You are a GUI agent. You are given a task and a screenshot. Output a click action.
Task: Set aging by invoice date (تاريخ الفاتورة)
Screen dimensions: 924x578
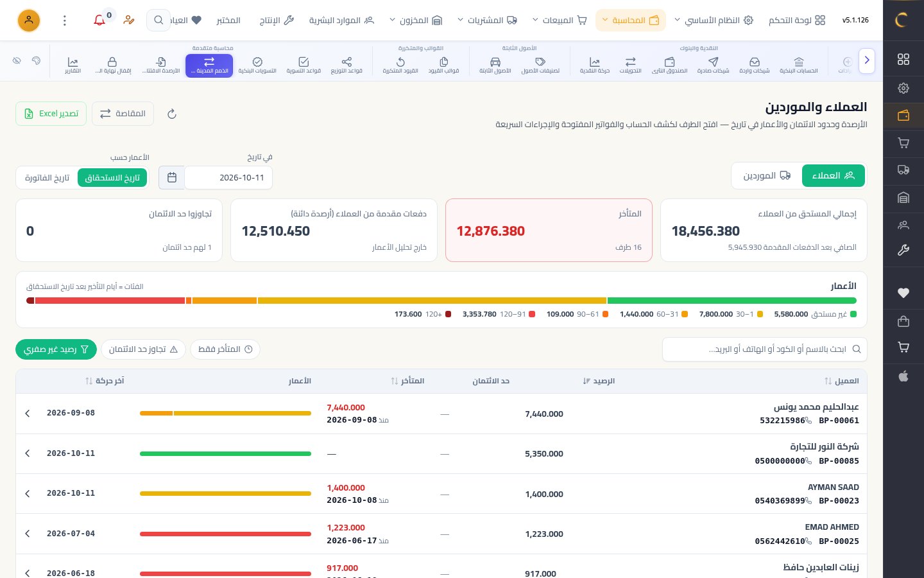coord(47,178)
